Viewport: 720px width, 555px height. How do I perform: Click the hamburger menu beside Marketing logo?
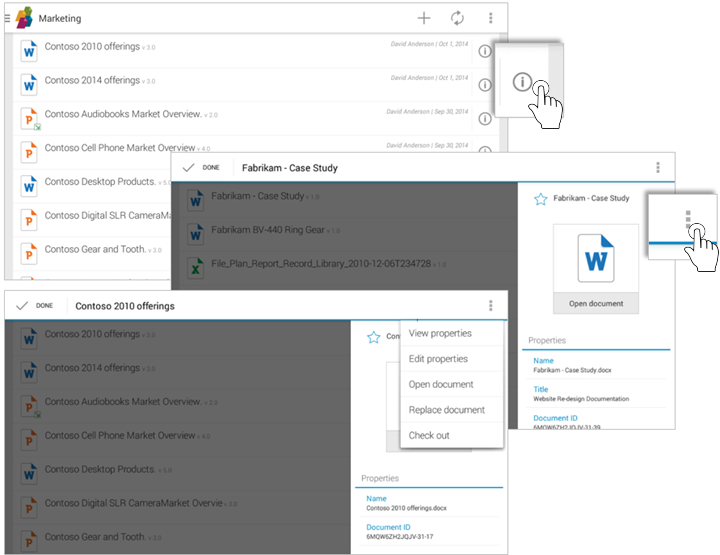click(x=7, y=18)
